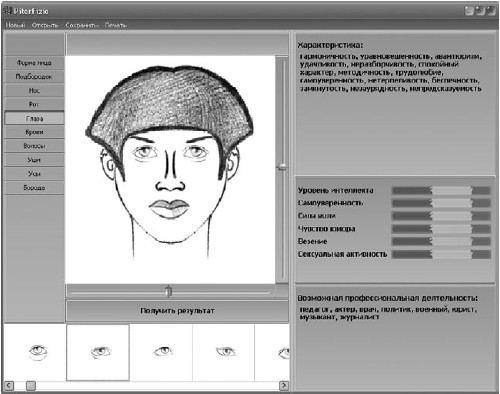This screenshot has width=500, height=394.
Task: Choose Сохранить in the menu bar
Action: pyautogui.click(x=82, y=25)
